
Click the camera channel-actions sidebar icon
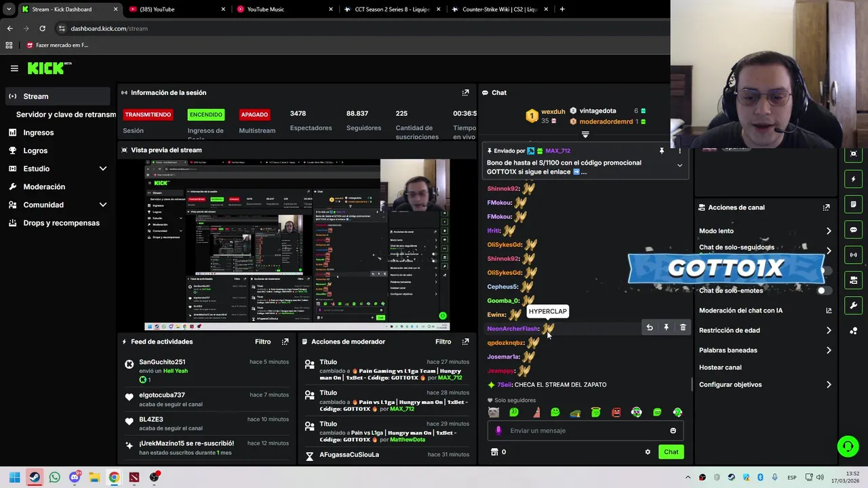point(853,280)
